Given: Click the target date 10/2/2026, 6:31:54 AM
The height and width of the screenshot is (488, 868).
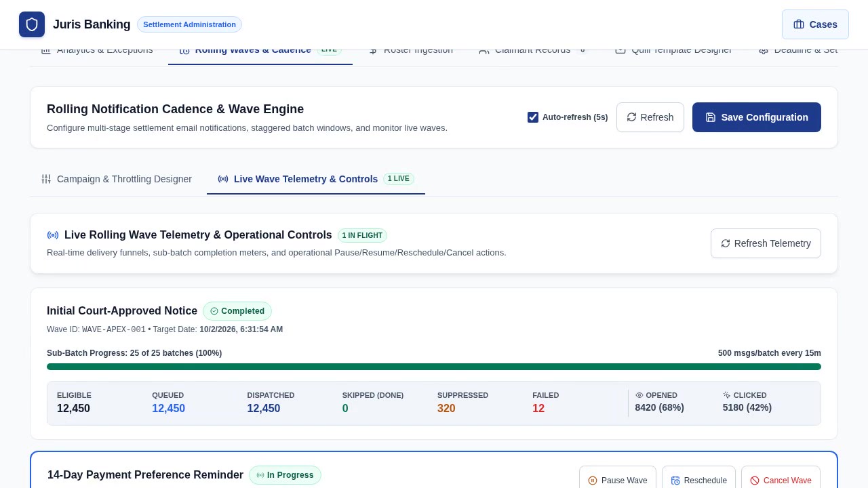Looking at the screenshot, I should tap(241, 329).
